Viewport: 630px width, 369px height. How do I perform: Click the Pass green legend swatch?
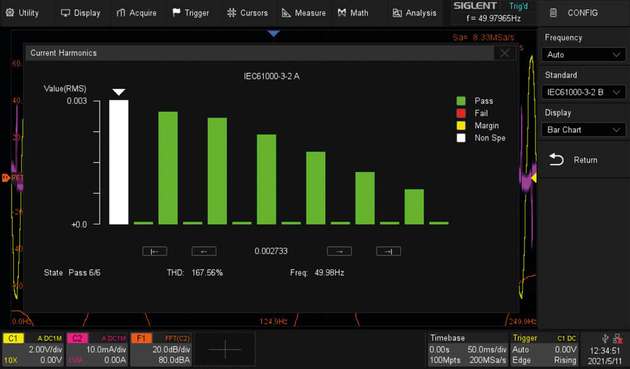click(x=461, y=101)
